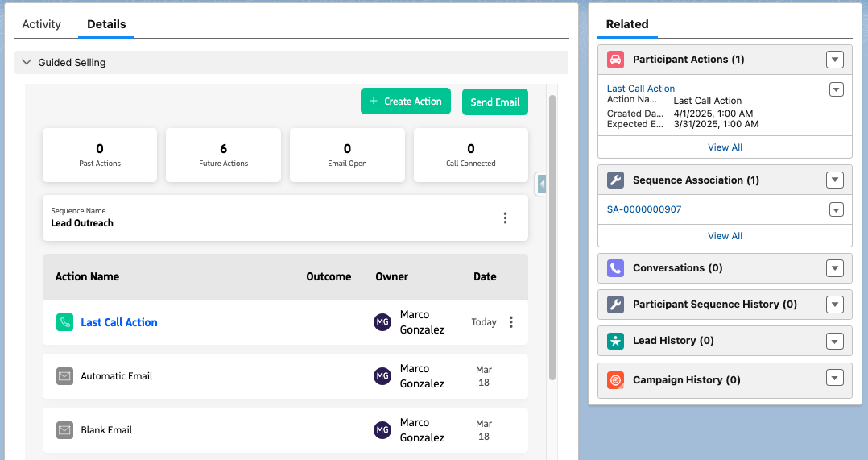Open the Lead Outreach sequence options menu

[505, 218]
